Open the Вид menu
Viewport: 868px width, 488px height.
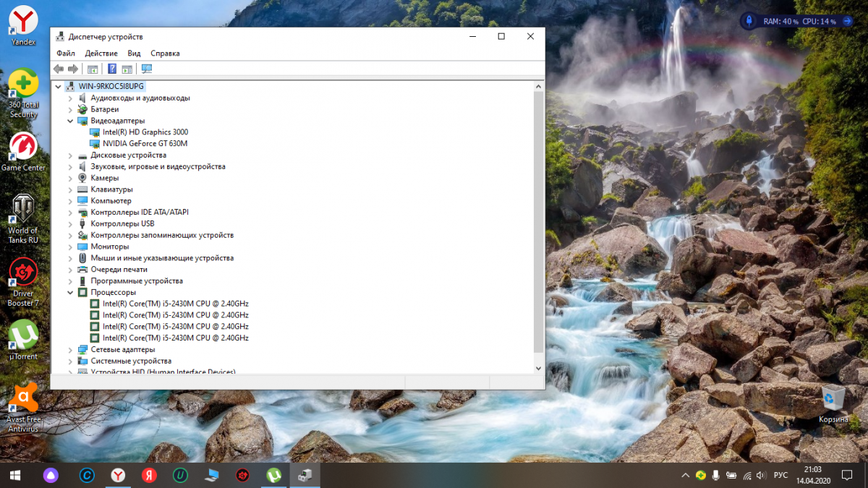pyautogui.click(x=134, y=53)
